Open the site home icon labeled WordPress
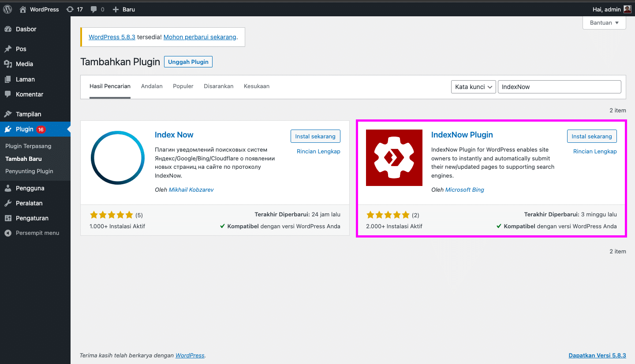Image resolution: width=635 pixels, height=364 pixels. [x=23, y=9]
